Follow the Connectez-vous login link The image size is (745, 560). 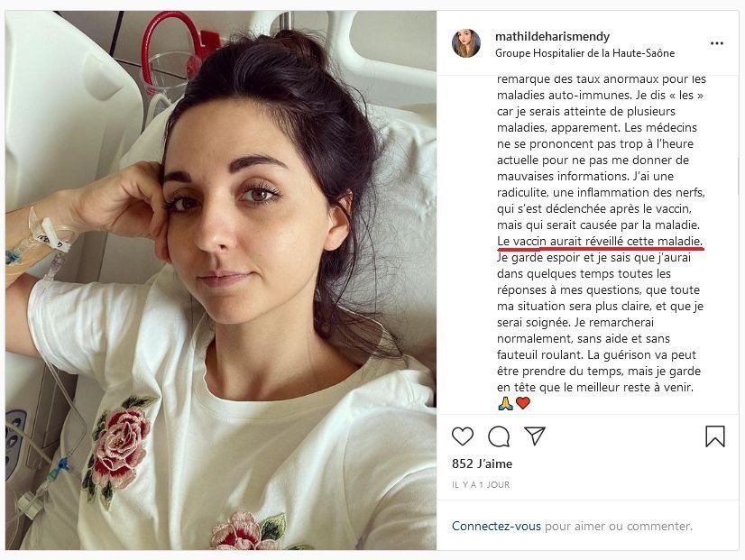(x=496, y=527)
